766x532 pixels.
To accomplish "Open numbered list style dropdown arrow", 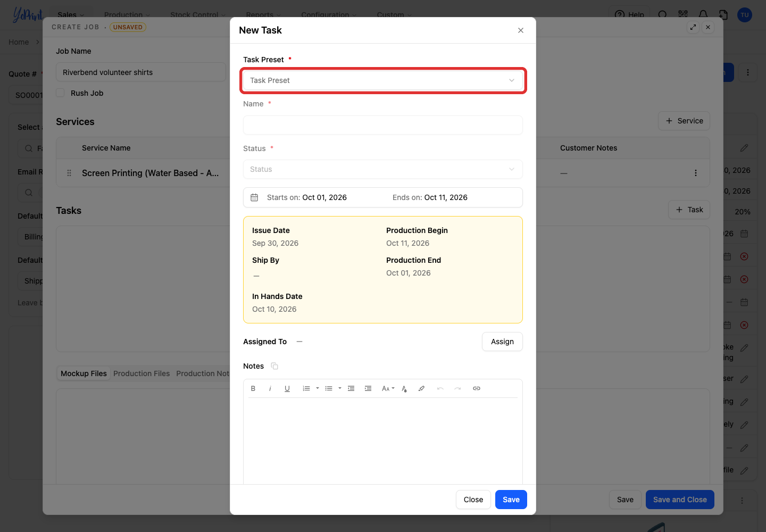I will pyautogui.click(x=318, y=388).
